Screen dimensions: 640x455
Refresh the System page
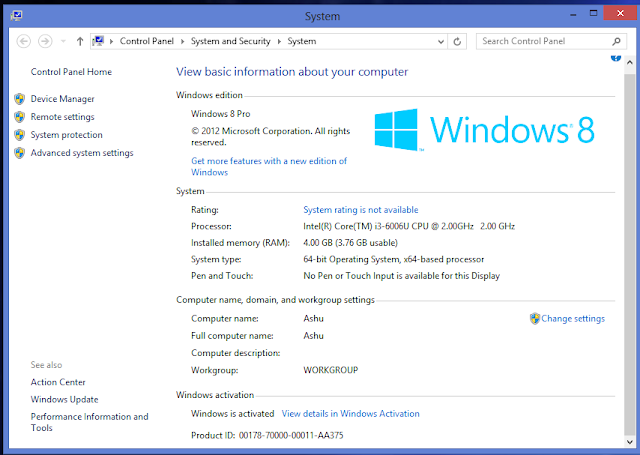click(x=457, y=42)
